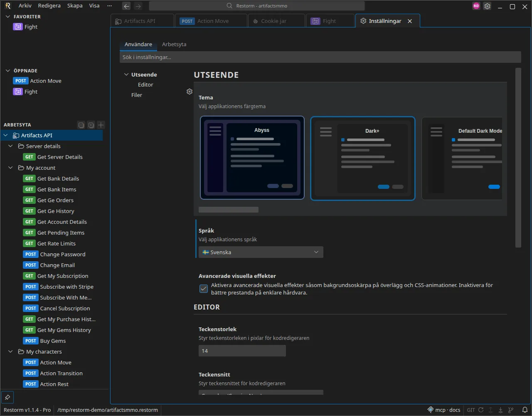Screen dimensions: 532x416
Task: Click the Git push arrow icon
Action: [x=491, y=410]
